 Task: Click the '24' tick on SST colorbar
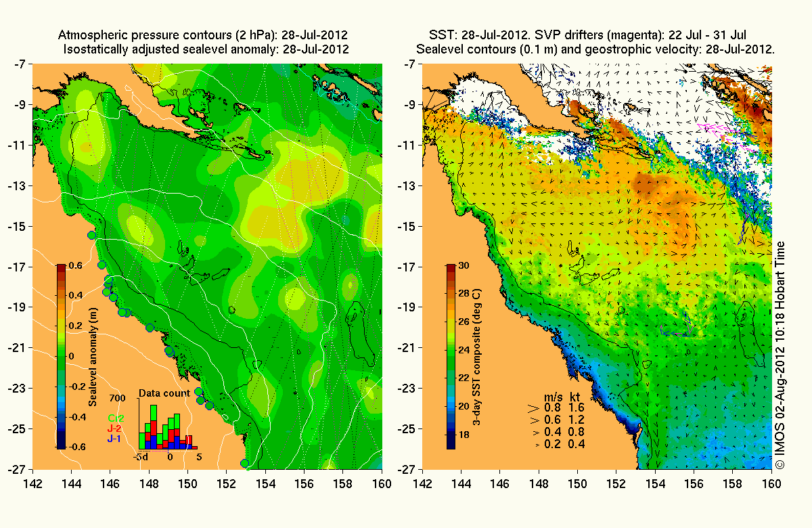[464, 351]
